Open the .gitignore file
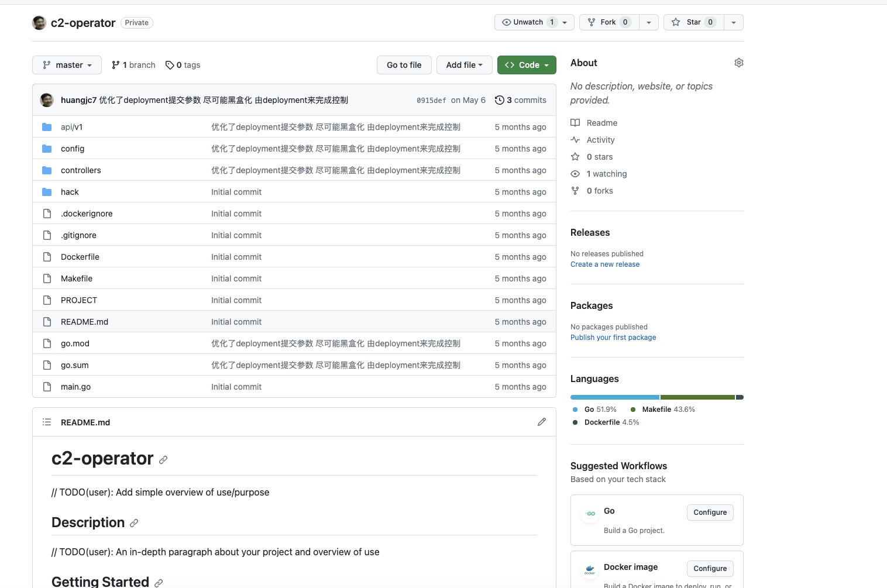 (78, 235)
